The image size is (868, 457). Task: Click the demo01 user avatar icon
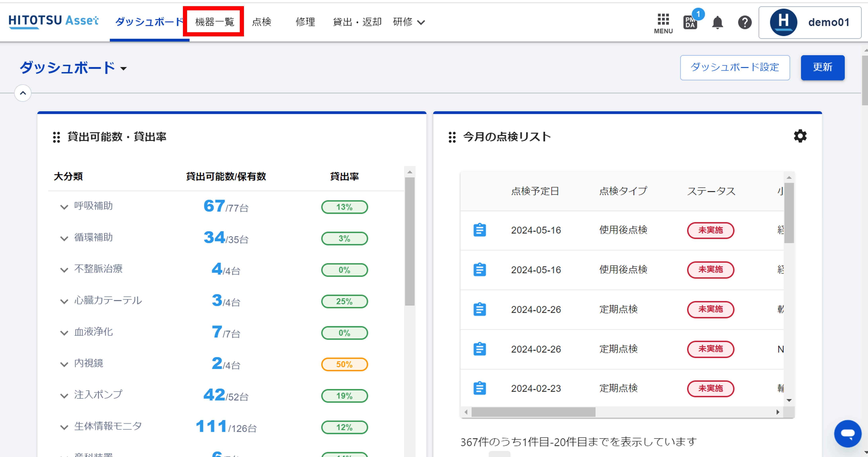click(784, 22)
